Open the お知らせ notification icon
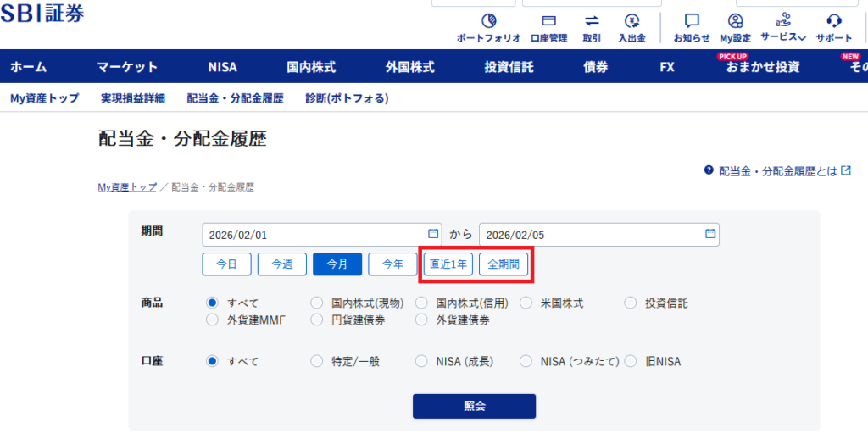This screenshot has height=434, width=868. tap(692, 21)
